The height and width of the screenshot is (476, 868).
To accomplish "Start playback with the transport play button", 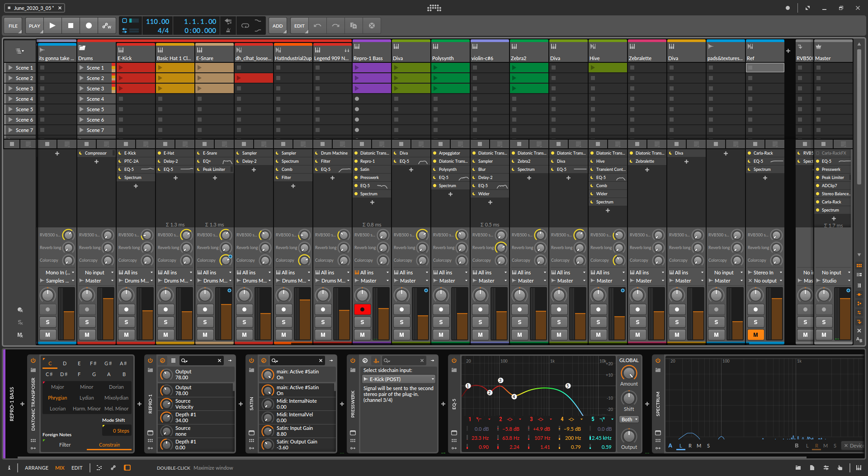I will pyautogui.click(x=52, y=26).
